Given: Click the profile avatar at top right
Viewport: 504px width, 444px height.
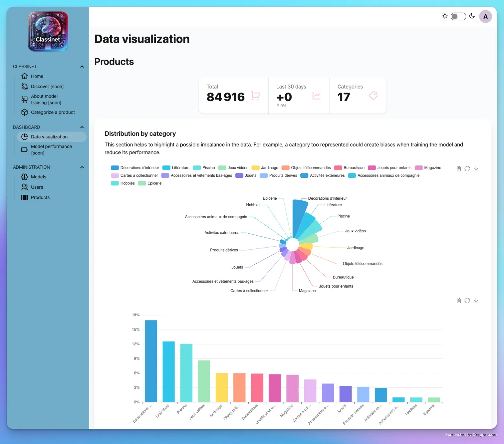Looking at the screenshot, I should click(485, 16).
